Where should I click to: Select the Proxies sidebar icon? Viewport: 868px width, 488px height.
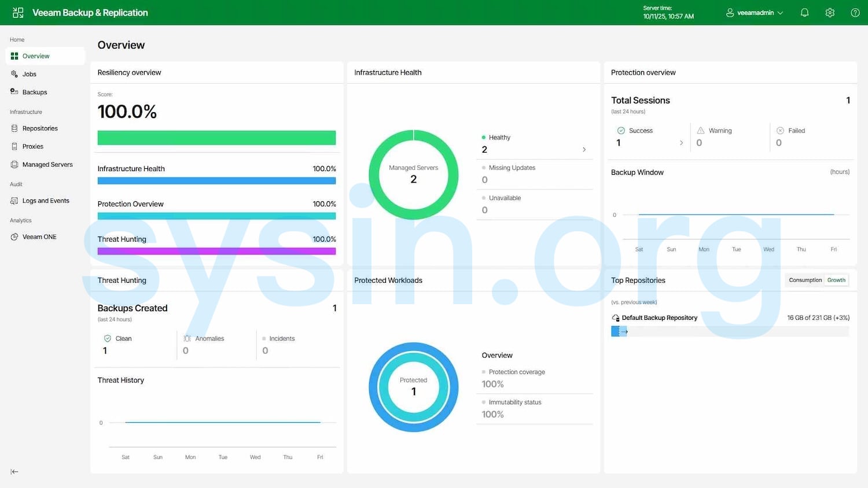pos(13,146)
